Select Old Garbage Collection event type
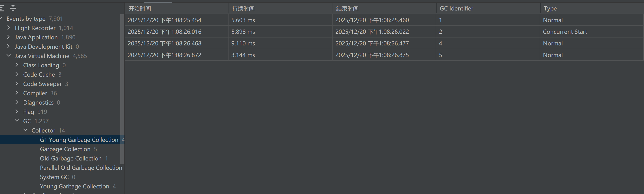The width and height of the screenshot is (644, 194). 71,158
